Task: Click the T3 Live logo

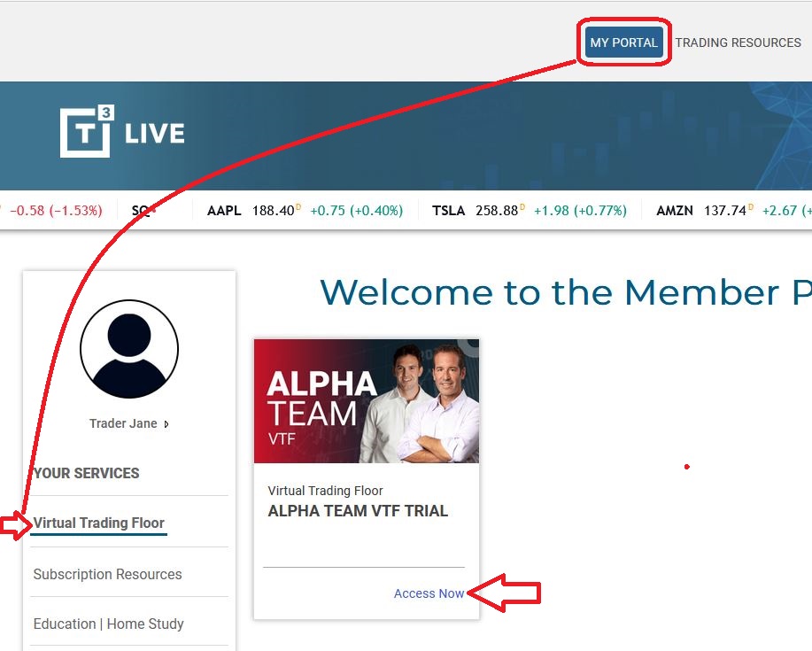Action: coord(122,133)
